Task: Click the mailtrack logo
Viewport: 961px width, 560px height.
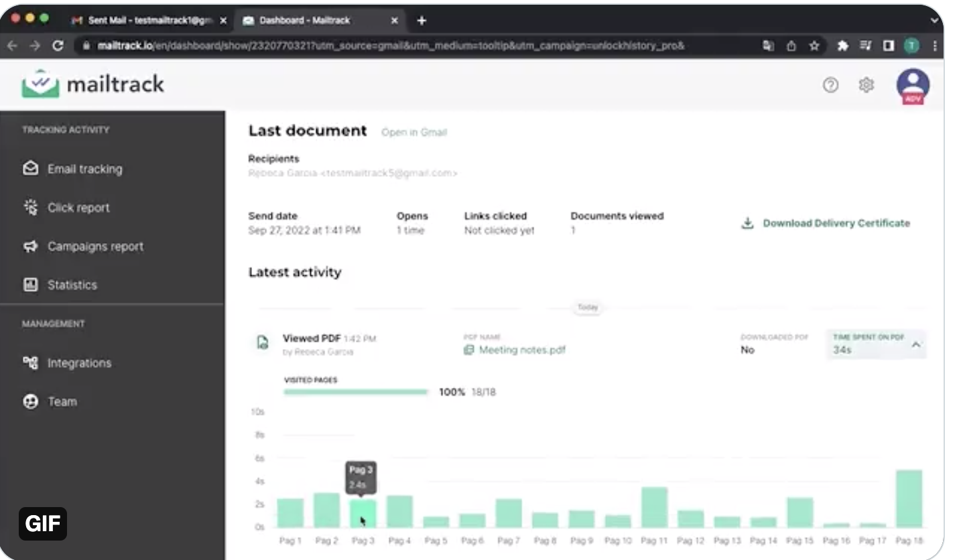Action: click(92, 84)
